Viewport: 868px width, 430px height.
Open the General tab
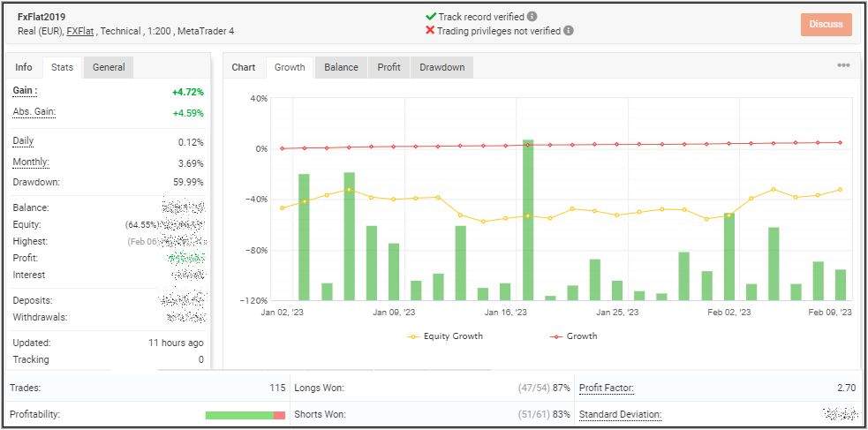tap(109, 67)
